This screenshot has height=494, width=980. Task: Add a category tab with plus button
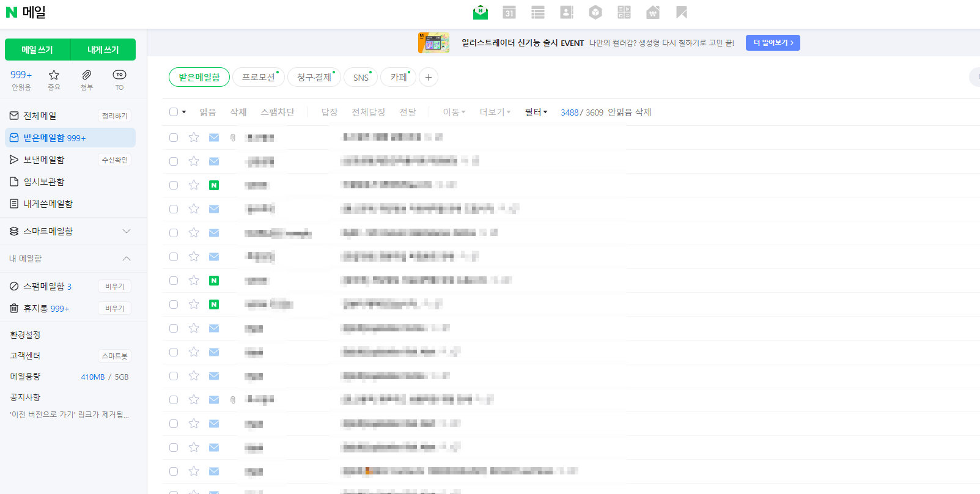pos(429,77)
